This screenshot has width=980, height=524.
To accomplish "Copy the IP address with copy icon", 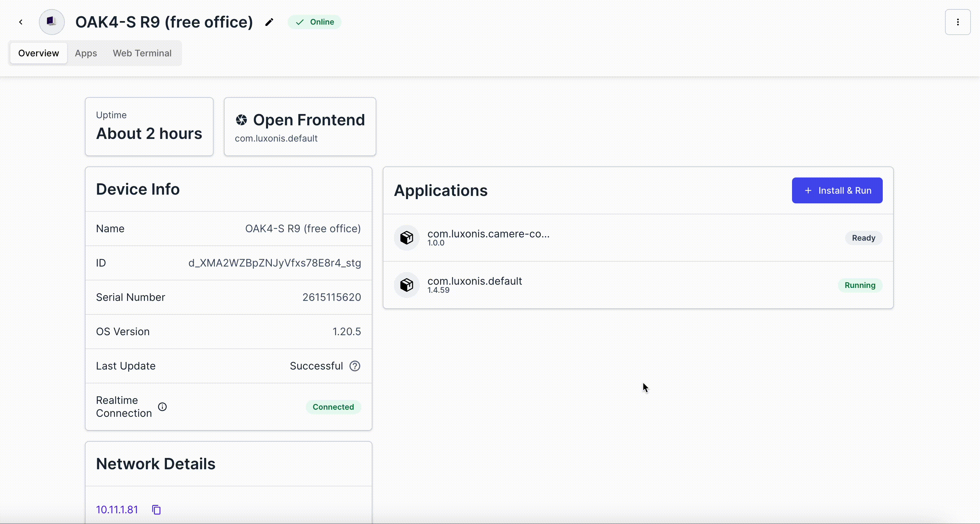I will 156,510.
